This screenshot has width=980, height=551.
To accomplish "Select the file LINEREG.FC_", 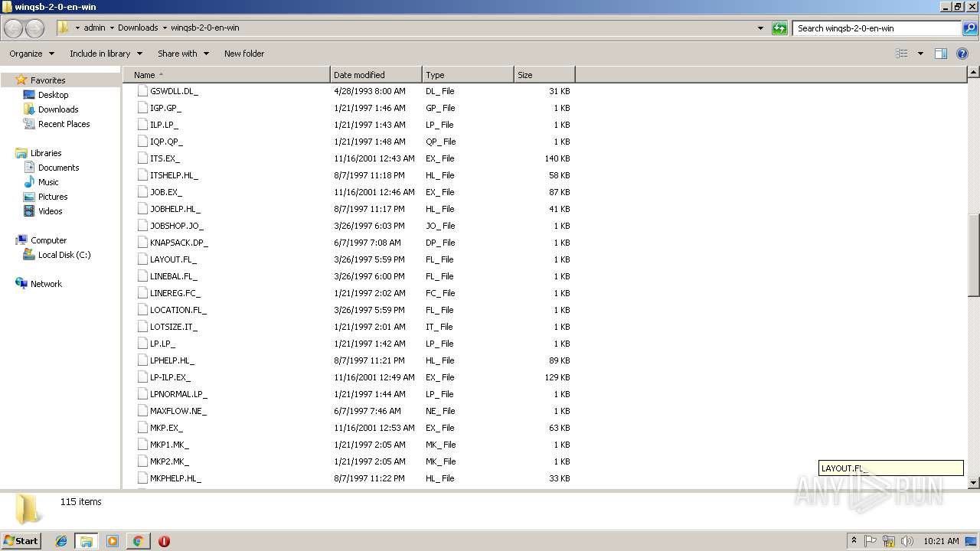I will (175, 293).
